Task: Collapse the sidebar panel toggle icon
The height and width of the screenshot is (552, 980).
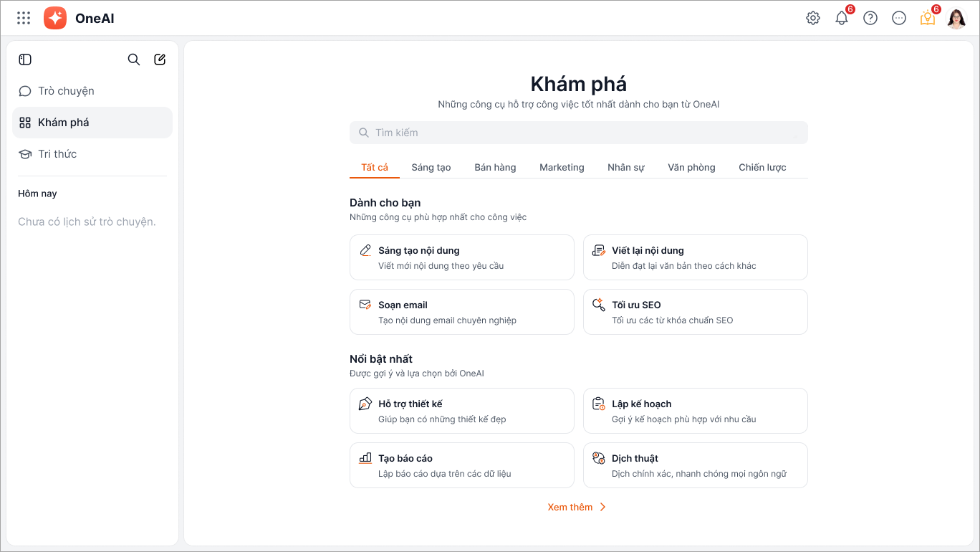Action: (x=25, y=60)
